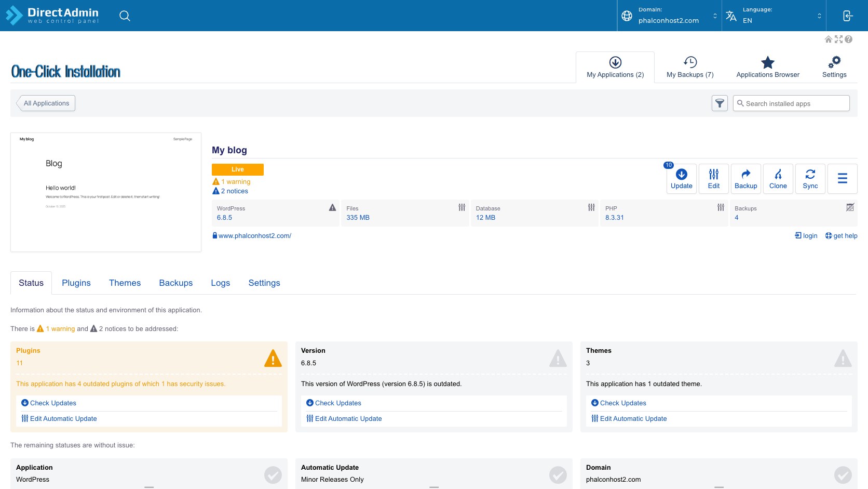868x489 pixels.
Task: Open My Backups (7) tab
Action: [690, 68]
